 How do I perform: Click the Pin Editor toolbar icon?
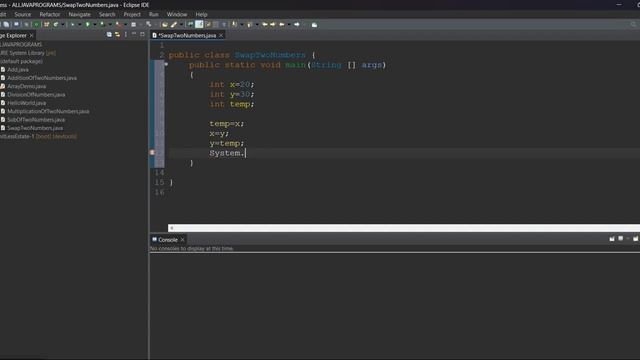pos(314,24)
